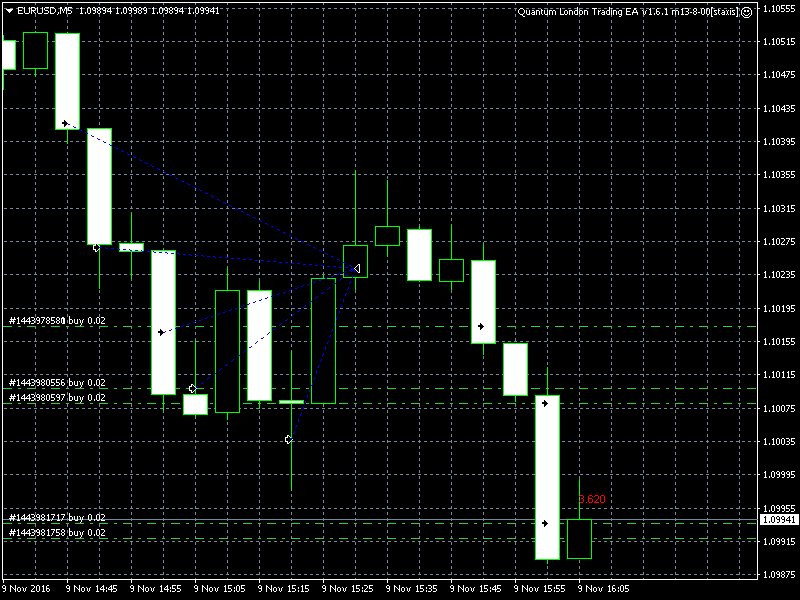Click the 9 Nov 15:35 time axis label
The image size is (800, 600).
(412, 588)
